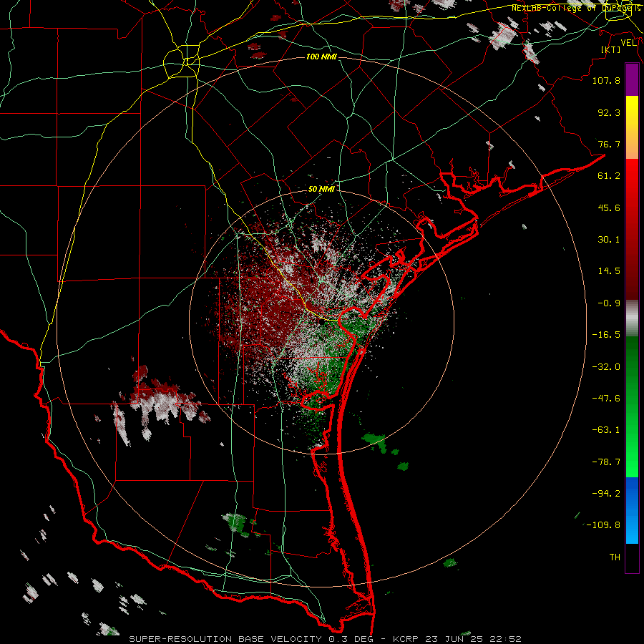The width and height of the screenshot is (644, 644).
Task: Click the 30.1 value on the velocity scale
Action: 609,240
